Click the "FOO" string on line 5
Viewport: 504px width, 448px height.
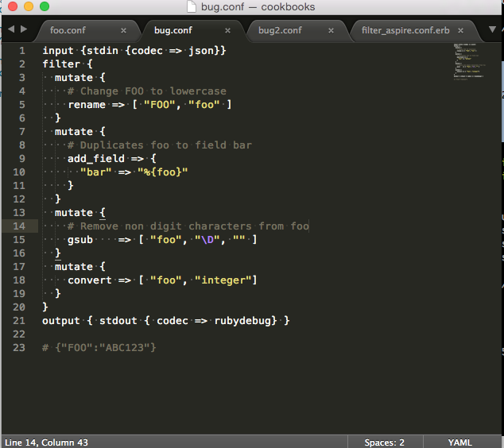click(160, 105)
